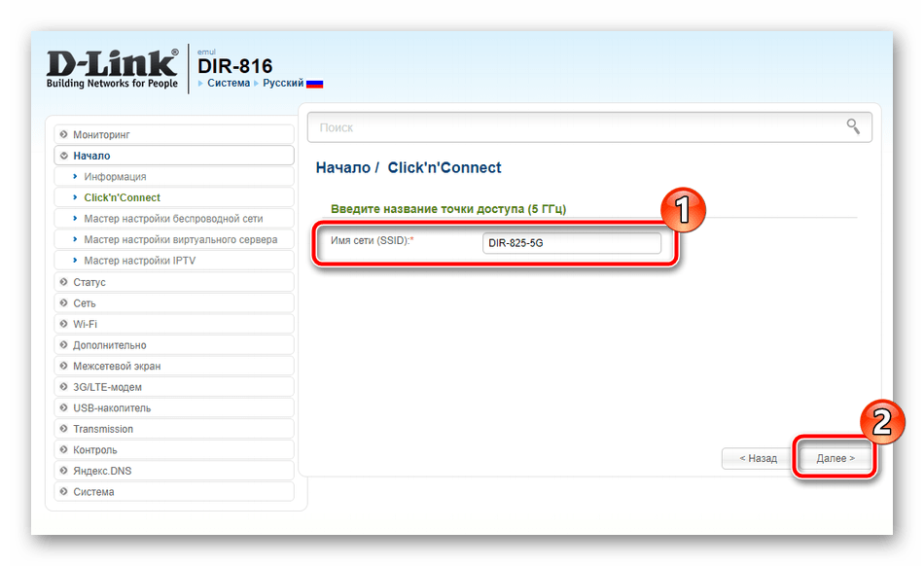
Task: Click the Начало breadcrumb link
Action: click(x=343, y=168)
